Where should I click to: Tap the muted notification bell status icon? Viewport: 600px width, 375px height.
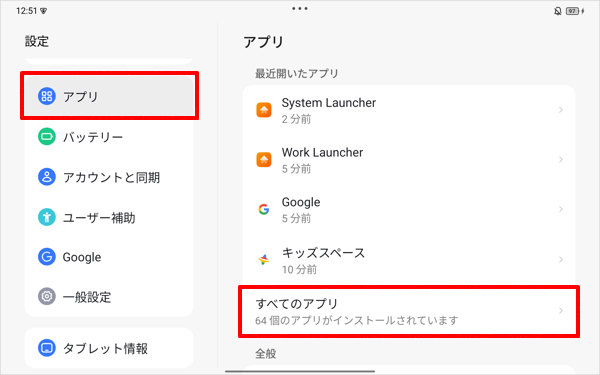[558, 11]
